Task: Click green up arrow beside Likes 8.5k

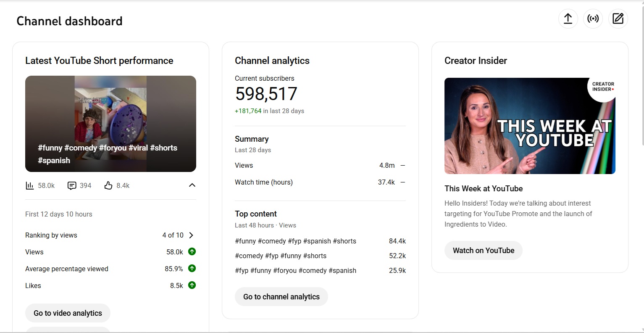Action: (192, 285)
